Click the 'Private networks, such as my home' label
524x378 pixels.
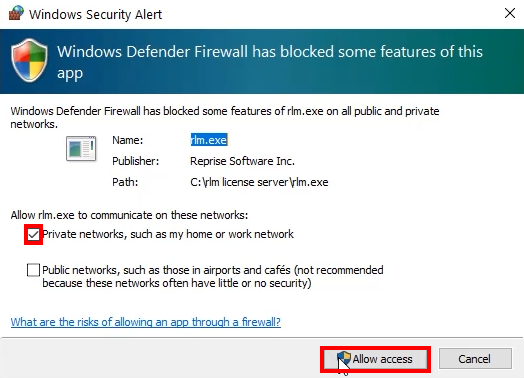click(168, 234)
